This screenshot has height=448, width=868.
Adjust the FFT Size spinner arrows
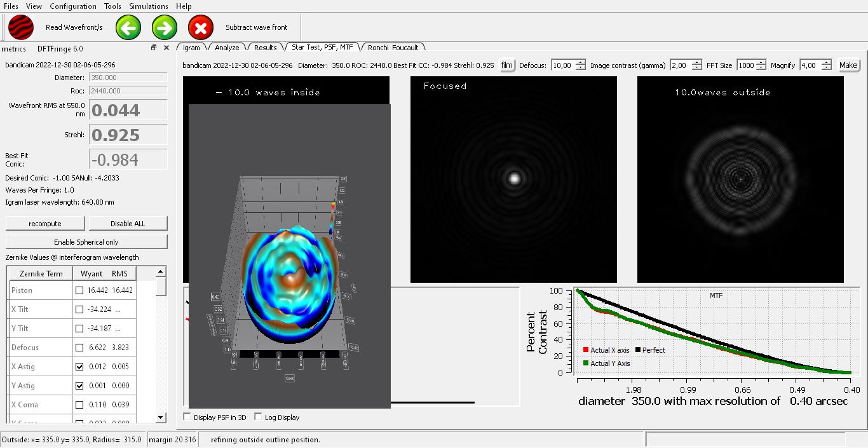(762, 65)
